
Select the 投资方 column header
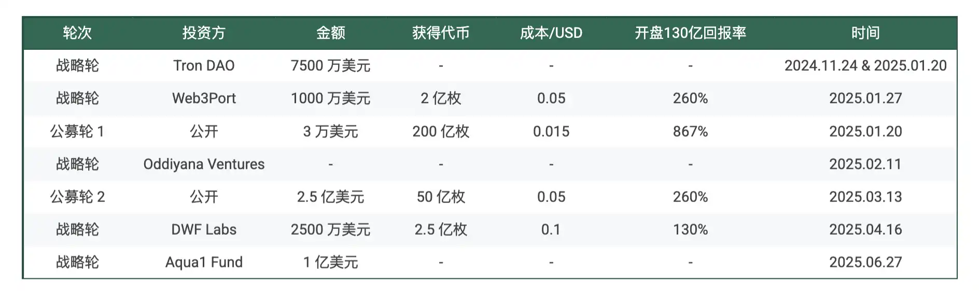coord(204,33)
